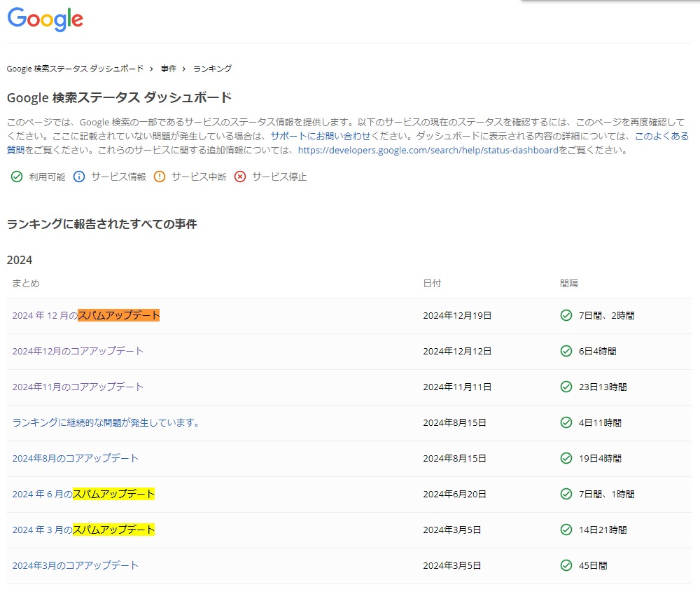The height and width of the screenshot is (594, 700).
Task: Click green check icon beside 14日21時間
Action: pos(566,530)
